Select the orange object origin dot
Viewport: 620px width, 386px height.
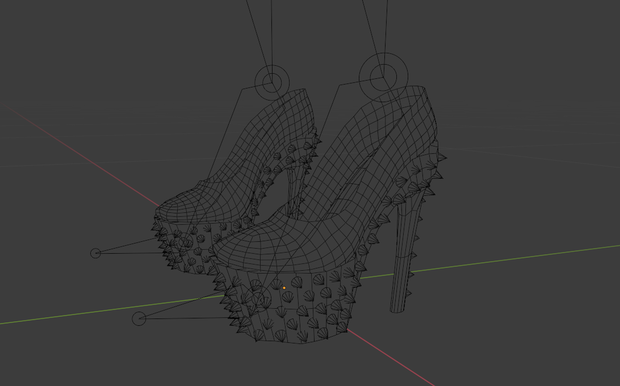tap(284, 288)
